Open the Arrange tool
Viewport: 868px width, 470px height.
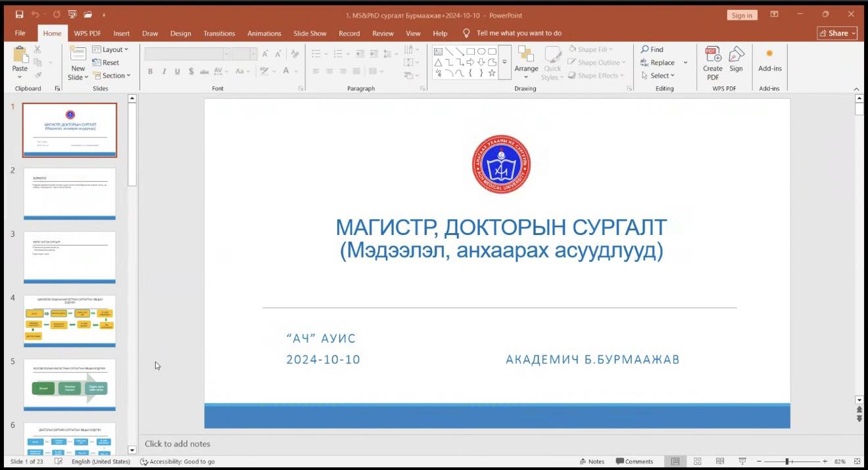tap(526, 59)
